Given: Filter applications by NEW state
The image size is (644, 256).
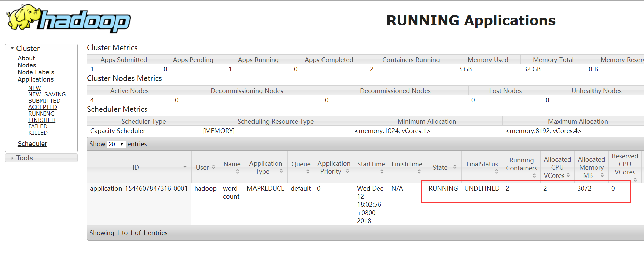Looking at the screenshot, I should pyautogui.click(x=34, y=88).
